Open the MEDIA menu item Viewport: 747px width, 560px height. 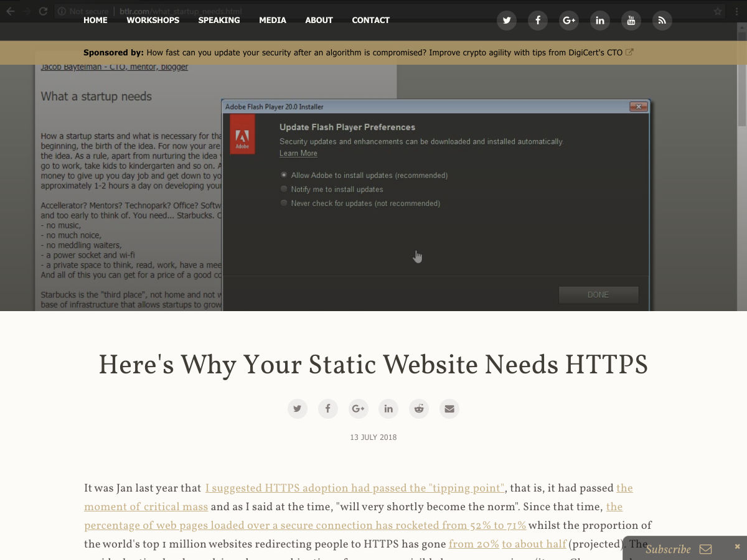point(273,20)
